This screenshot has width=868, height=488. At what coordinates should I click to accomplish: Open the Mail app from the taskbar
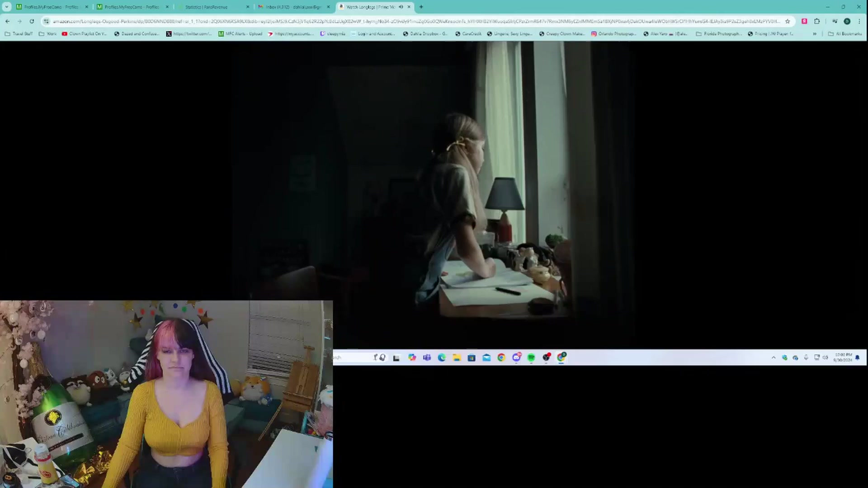pos(486,357)
